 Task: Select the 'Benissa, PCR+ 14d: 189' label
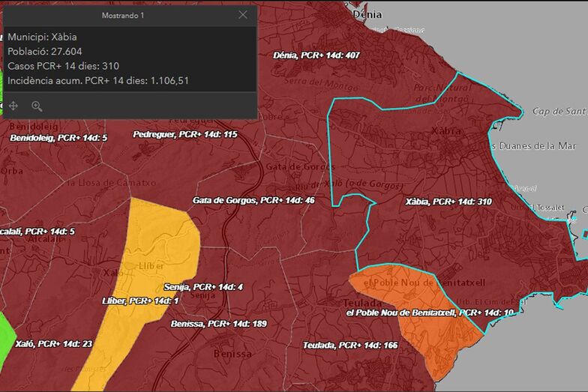point(219,324)
